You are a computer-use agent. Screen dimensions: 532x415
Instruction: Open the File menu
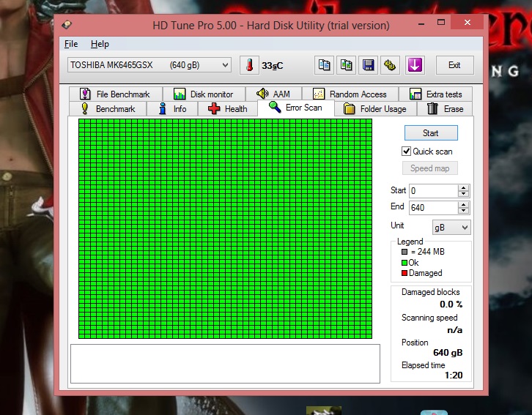point(71,45)
